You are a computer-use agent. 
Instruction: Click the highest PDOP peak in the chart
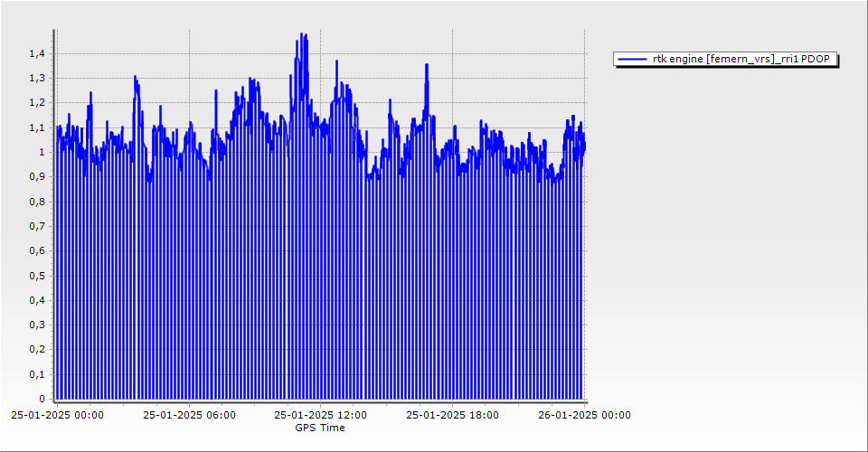(x=302, y=35)
